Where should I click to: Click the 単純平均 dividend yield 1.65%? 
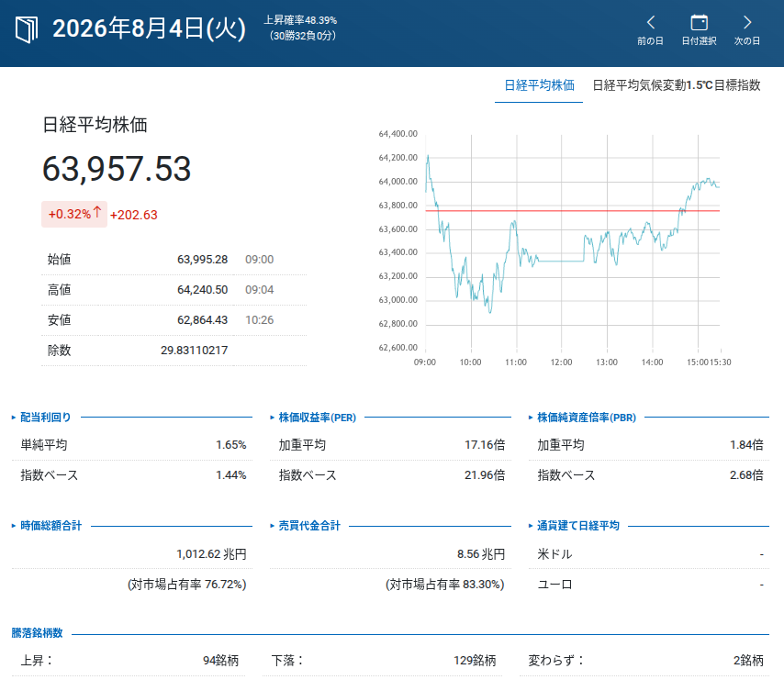pyautogui.click(x=231, y=445)
